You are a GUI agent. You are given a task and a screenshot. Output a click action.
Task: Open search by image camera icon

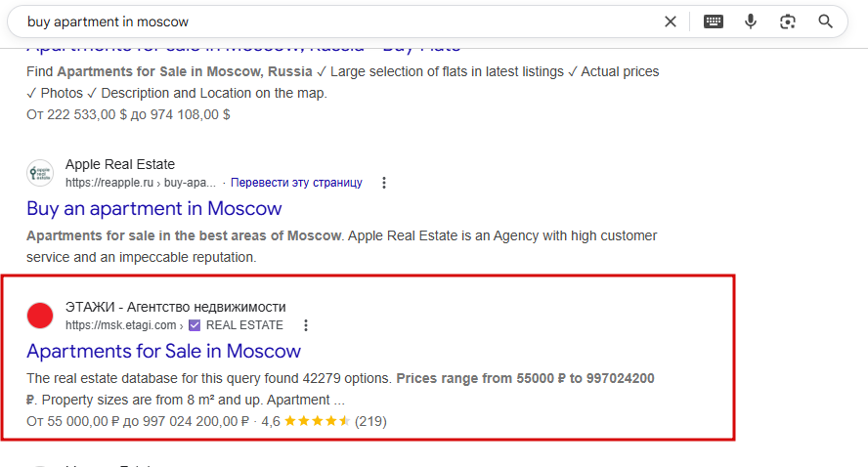788,21
